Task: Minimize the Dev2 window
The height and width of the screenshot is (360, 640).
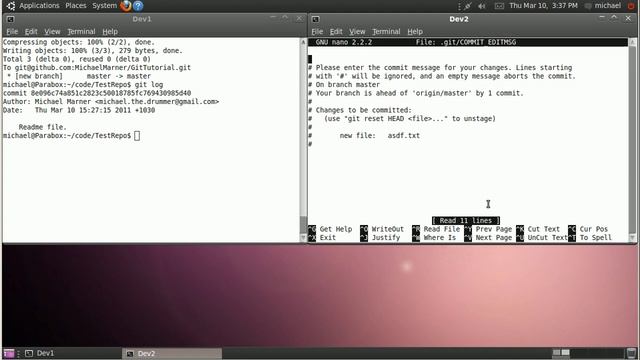Action: tap(602, 18)
